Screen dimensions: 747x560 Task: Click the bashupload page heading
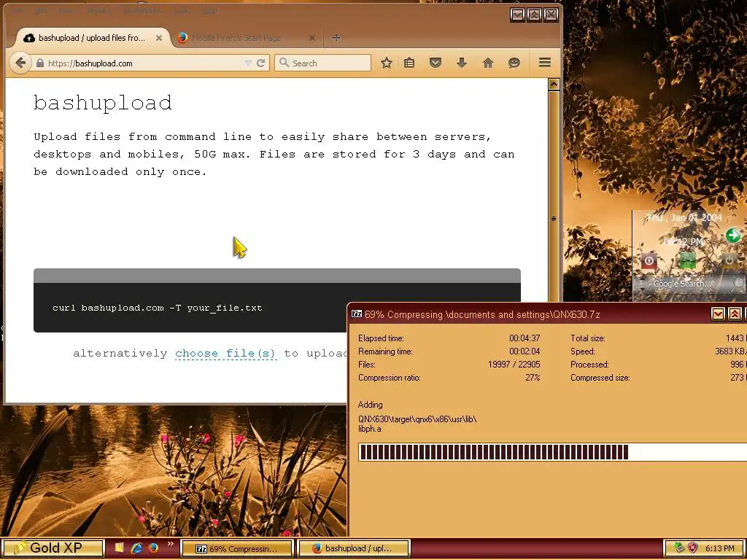tap(103, 103)
